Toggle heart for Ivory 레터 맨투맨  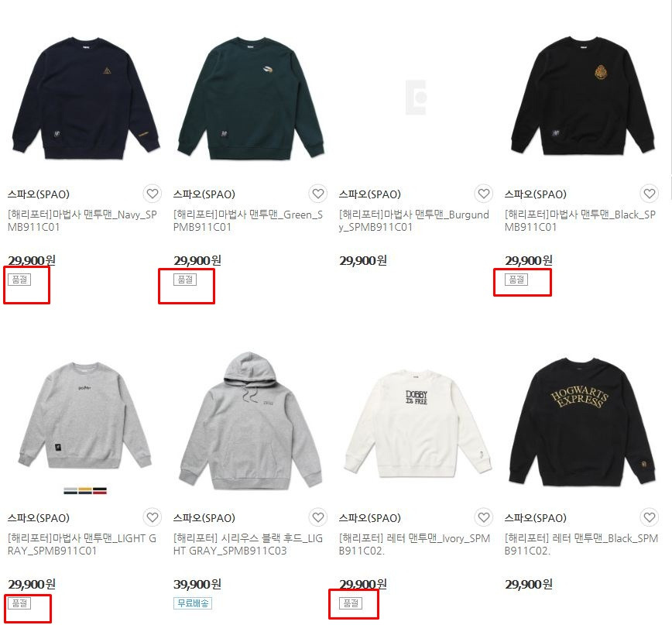484,518
